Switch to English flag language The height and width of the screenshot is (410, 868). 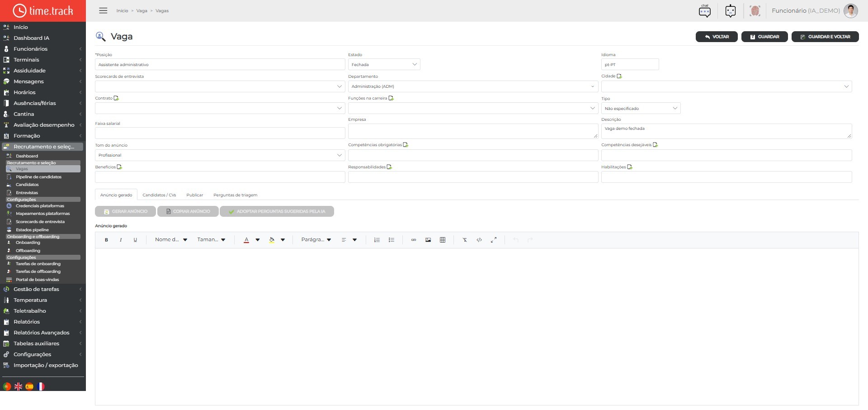[18, 386]
